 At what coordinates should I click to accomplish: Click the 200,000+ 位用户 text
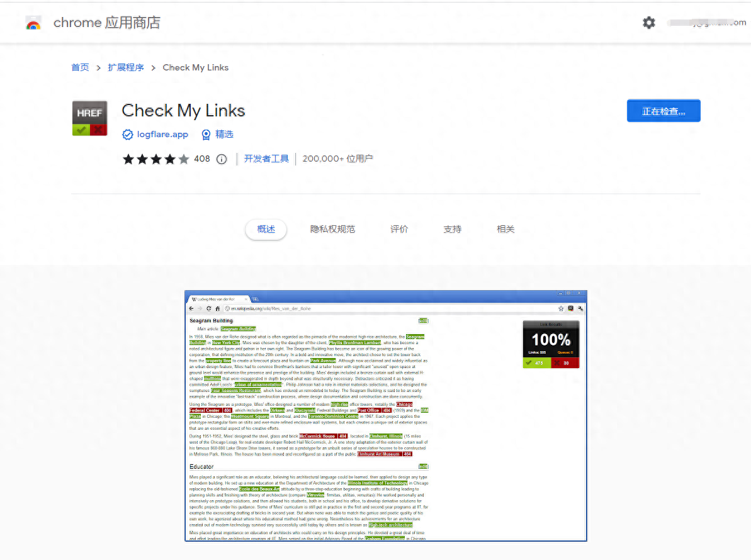pos(337,159)
